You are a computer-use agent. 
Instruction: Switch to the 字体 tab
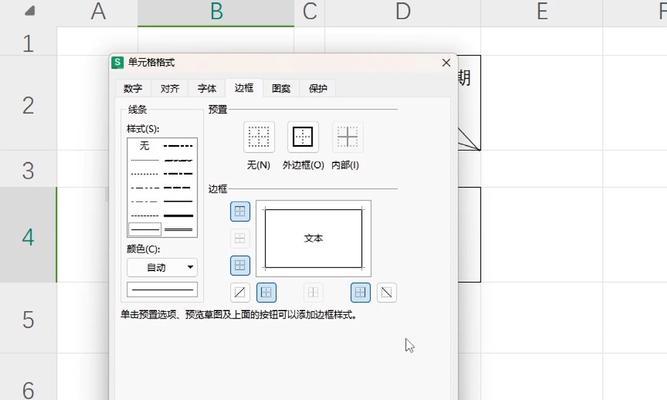point(207,89)
